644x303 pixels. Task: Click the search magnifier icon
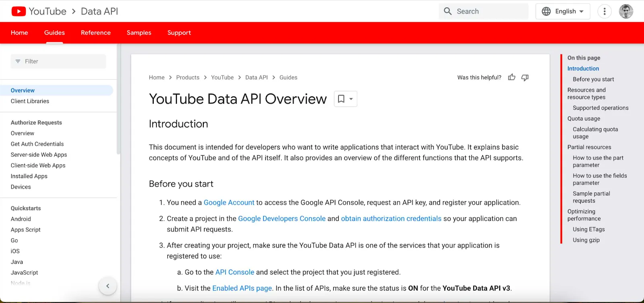coord(448,11)
